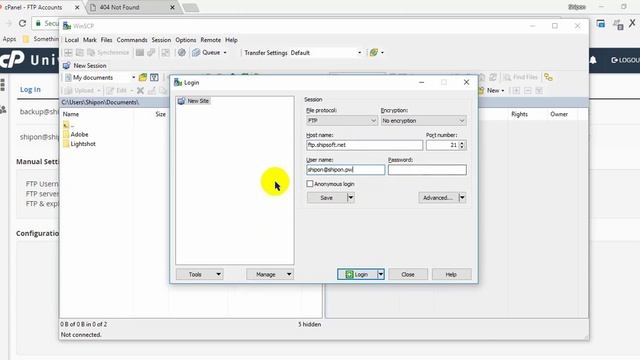Increase the Port number with up arrow
Image resolution: width=640 pixels, height=360 pixels.
pyautogui.click(x=462, y=143)
